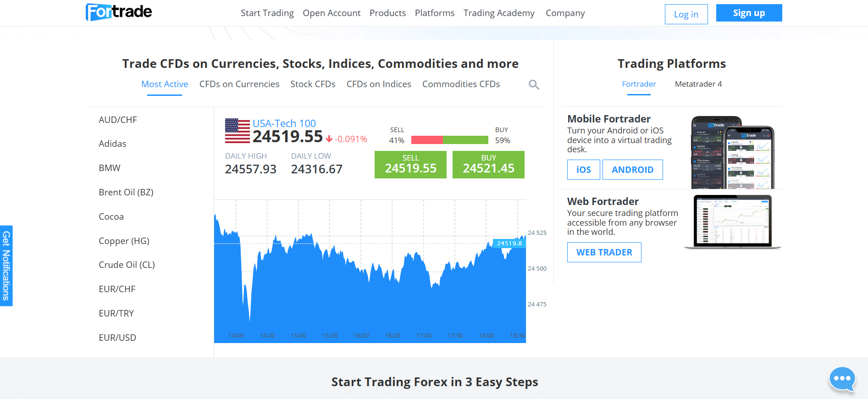
Task: Open the Platforms menu
Action: tap(435, 13)
